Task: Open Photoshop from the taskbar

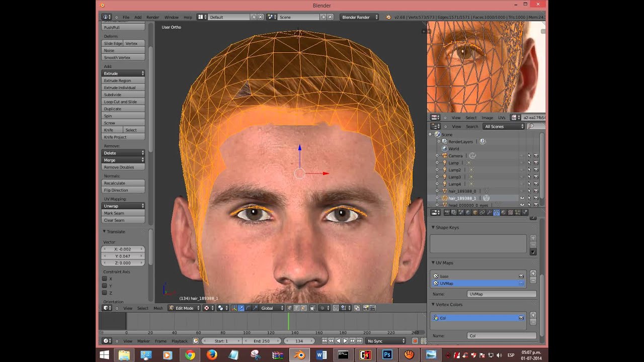Action: point(387,354)
